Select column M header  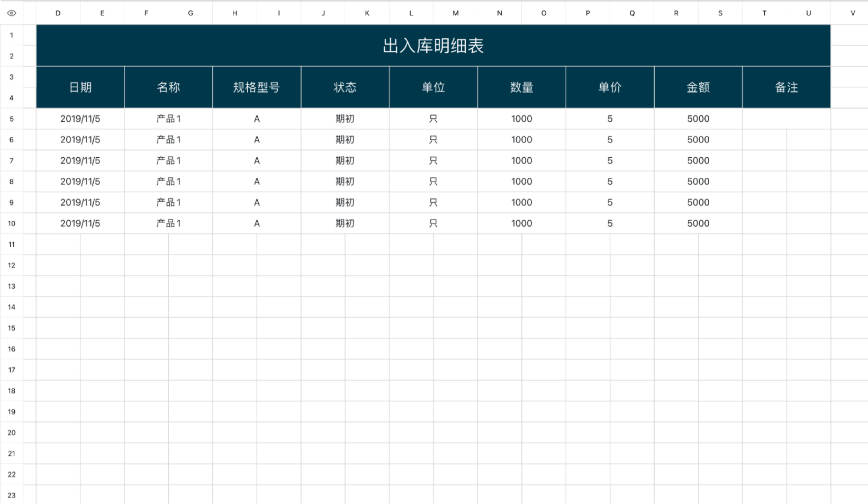point(456,13)
